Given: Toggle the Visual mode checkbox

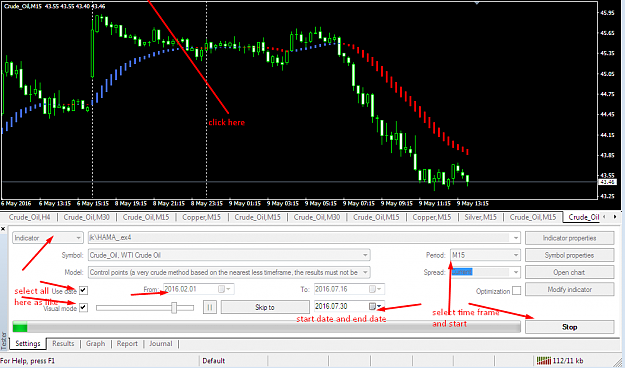Looking at the screenshot, I should 83,307.
